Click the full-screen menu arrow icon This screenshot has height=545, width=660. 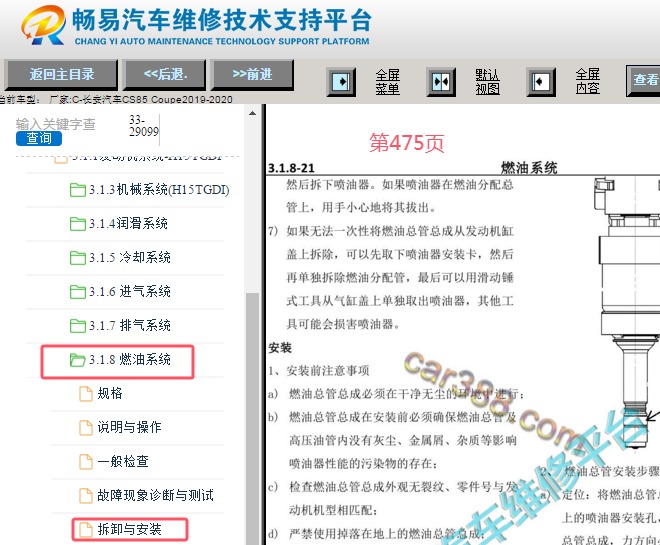pyautogui.click(x=341, y=82)
